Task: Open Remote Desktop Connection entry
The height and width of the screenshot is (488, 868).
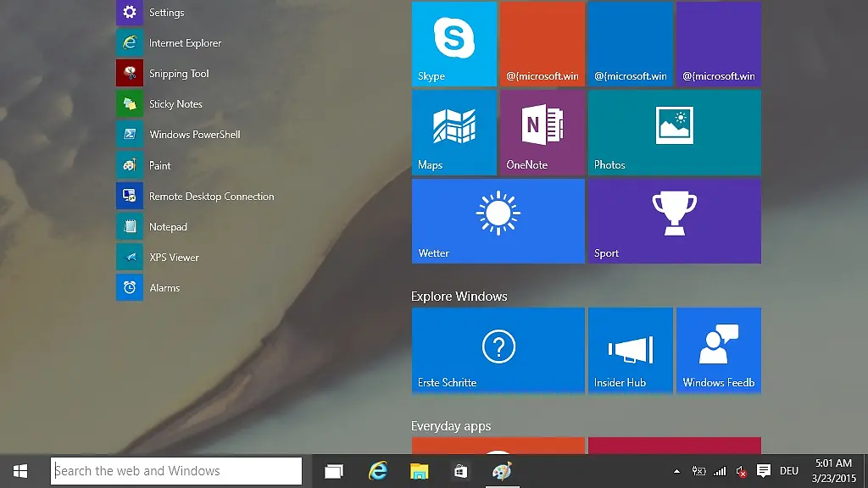Action: coord(211,197)
